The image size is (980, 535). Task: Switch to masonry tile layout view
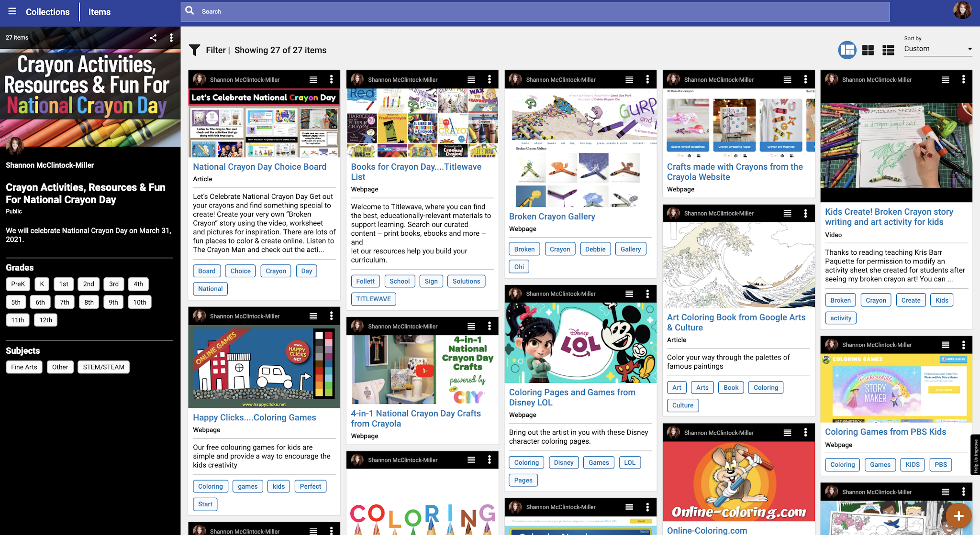847,50
